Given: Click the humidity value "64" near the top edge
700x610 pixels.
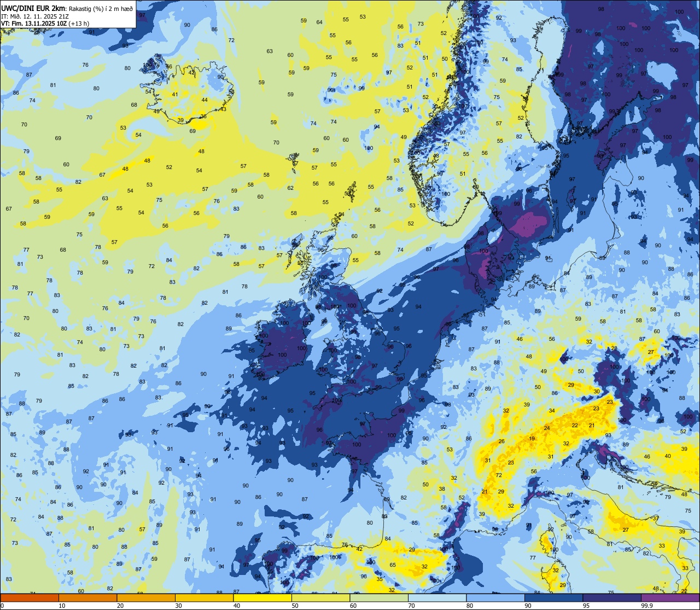Looking at the screenshot, I should point(319,22).
